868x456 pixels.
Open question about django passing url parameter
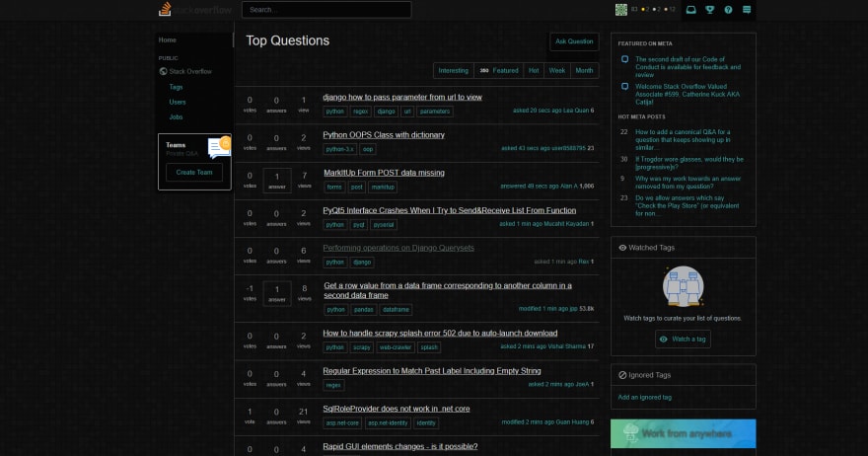coord(402,97)
